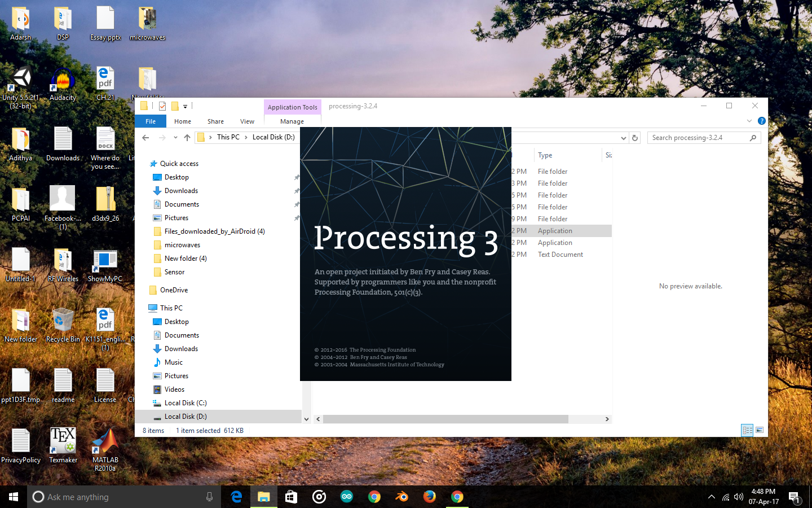This screenshot has width=812, height=508.
Task: Show hidden system tray icons chevron
Action: tap(712, 497)
